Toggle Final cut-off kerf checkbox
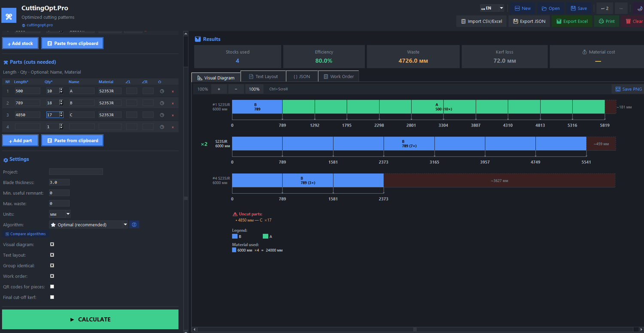The image size is (644, 333). [x=52, y=297]
